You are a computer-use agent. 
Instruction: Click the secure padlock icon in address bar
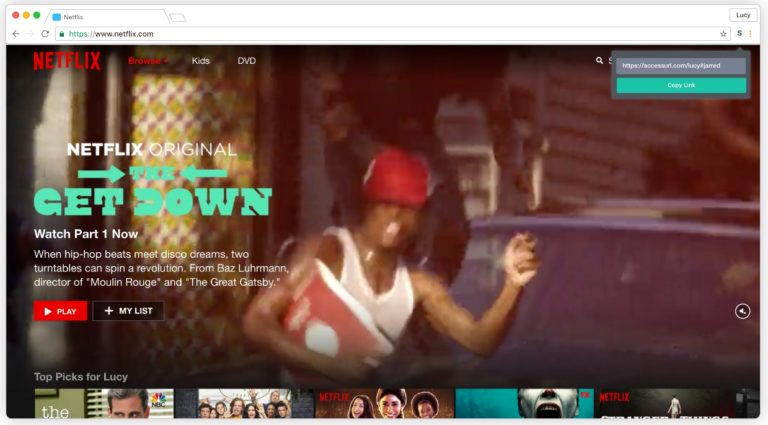click(62, 34)
